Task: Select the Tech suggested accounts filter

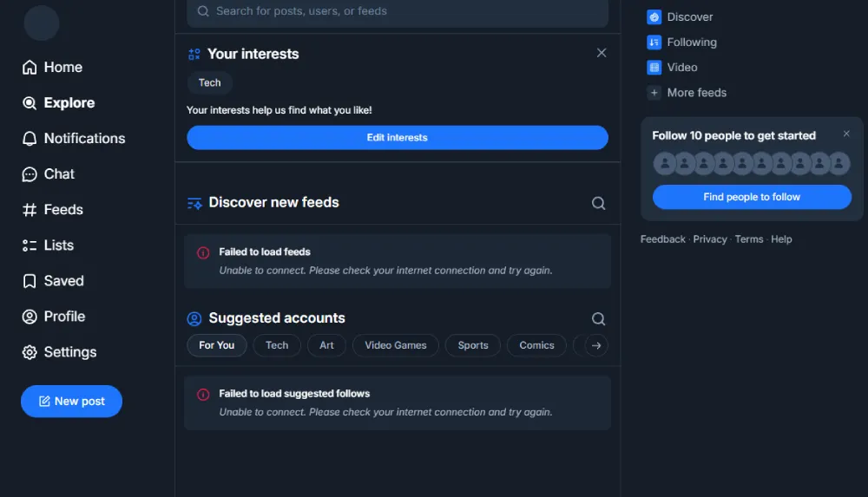Action: tap(277, 345)
